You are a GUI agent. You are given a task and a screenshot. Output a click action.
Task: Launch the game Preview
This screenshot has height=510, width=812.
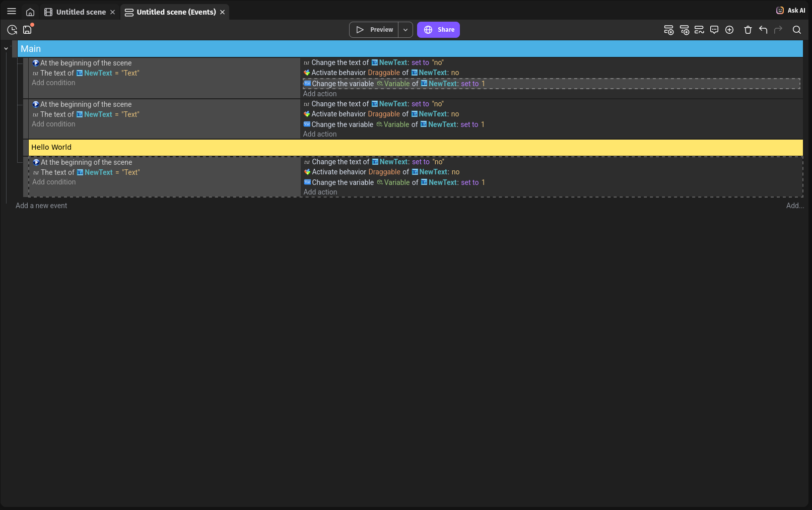tap(374, 30)
